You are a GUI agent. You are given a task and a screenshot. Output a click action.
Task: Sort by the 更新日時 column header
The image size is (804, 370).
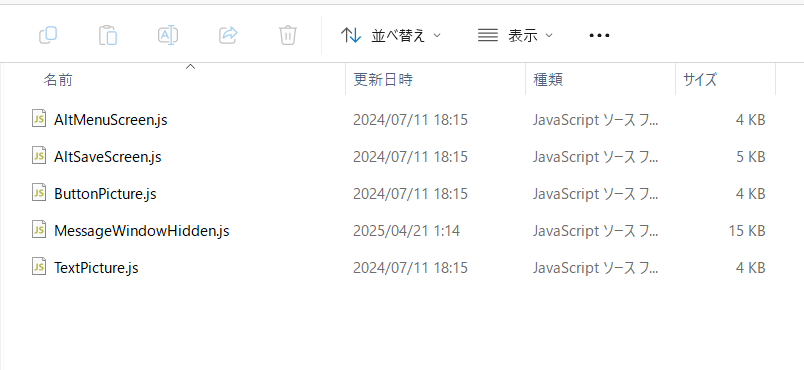383,79
